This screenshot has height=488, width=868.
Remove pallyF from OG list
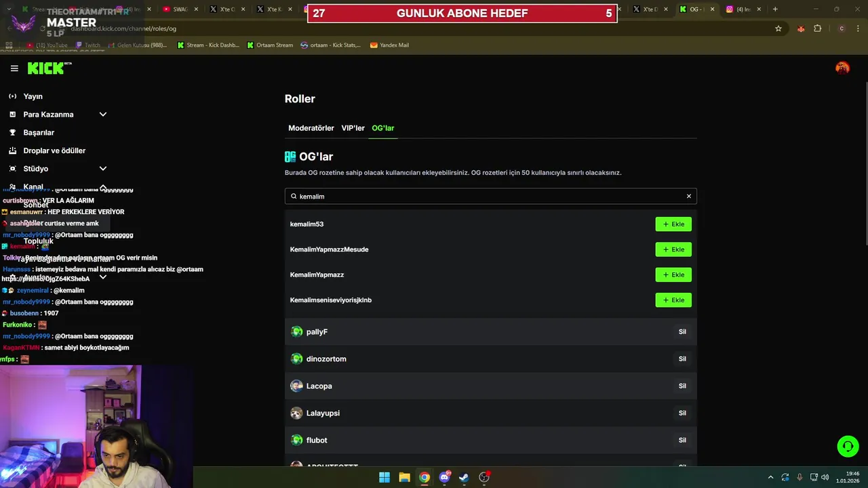pos(682,332)
